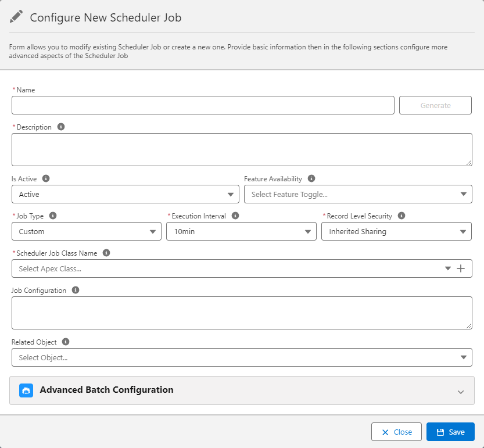
Task: Click the Feature Availability info icon
Action: tap(311, 178)
